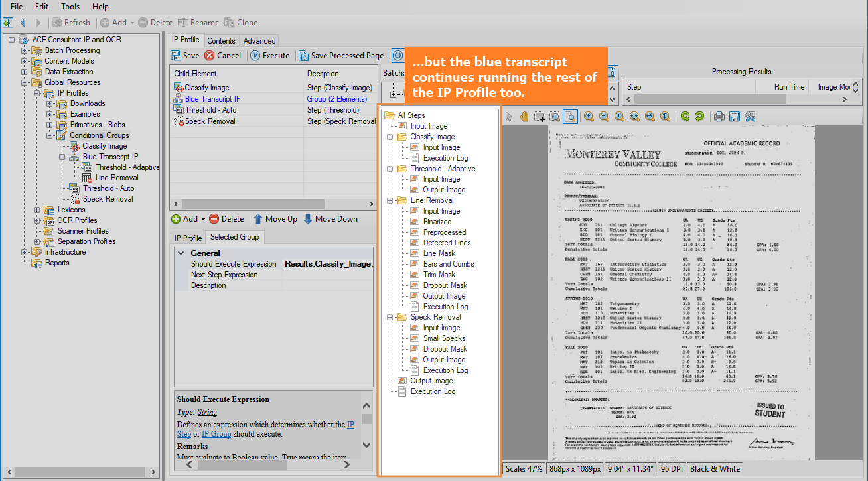The width and height of the screenshot is (868, 481).
Task: Toggle the node tree panel icon
Action: pos(8,23)
